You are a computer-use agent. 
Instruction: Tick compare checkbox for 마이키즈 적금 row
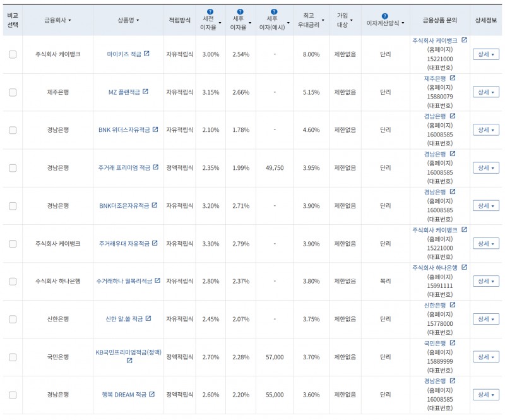[13, 54]
